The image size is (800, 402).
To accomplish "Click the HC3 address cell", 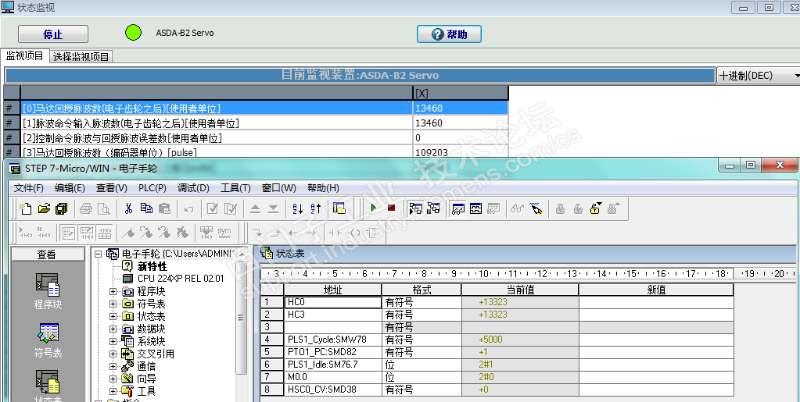I will [x=333, y=315].
